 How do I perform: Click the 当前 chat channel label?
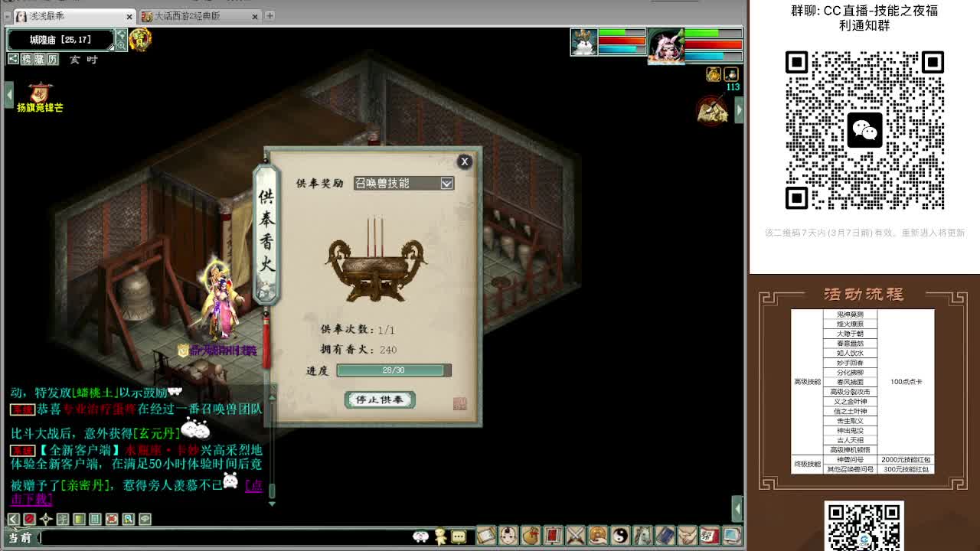coord(20,537)
